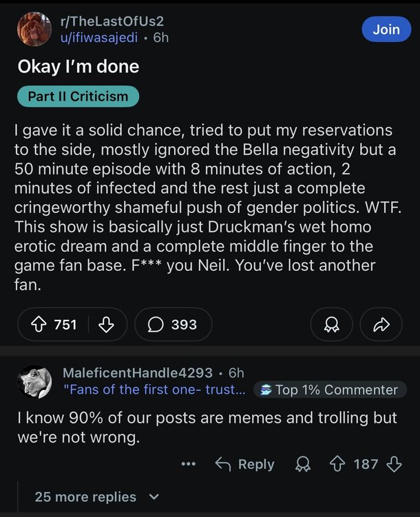Give an award to the post
This screenshot has height=517, width=420.
(332, 325)
